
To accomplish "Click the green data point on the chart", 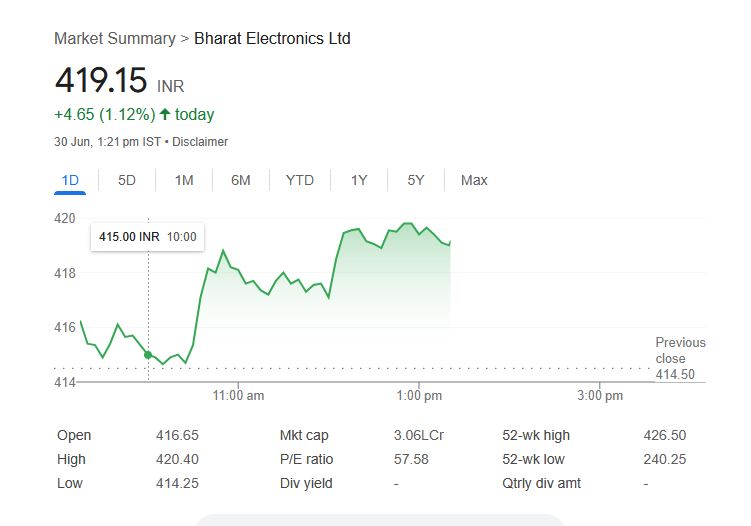I will (148, 355).
